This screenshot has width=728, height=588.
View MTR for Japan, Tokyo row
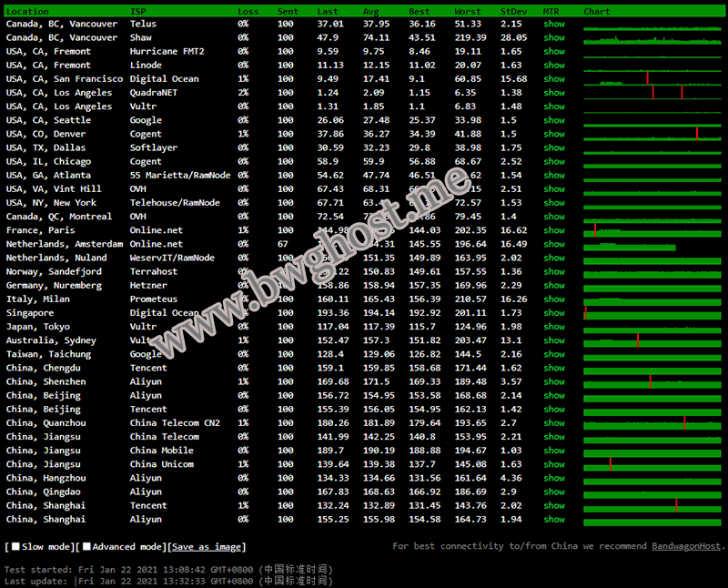tap(554, 327)
